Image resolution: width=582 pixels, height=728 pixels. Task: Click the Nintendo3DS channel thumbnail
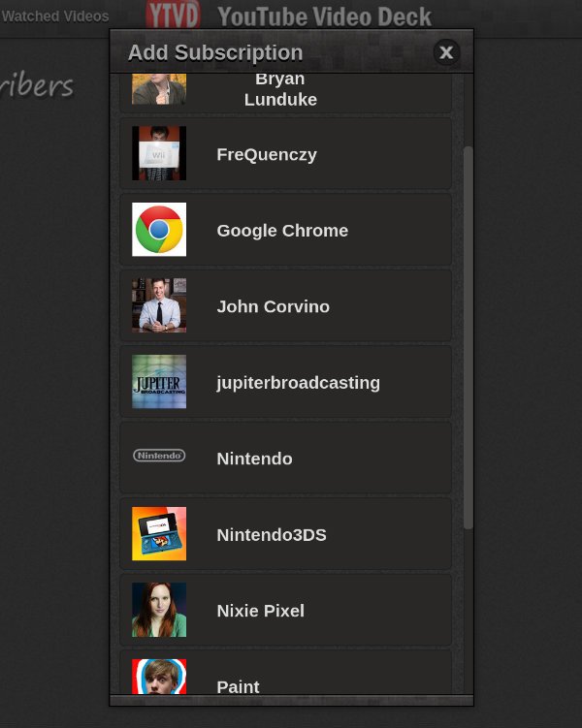(159, 534)
